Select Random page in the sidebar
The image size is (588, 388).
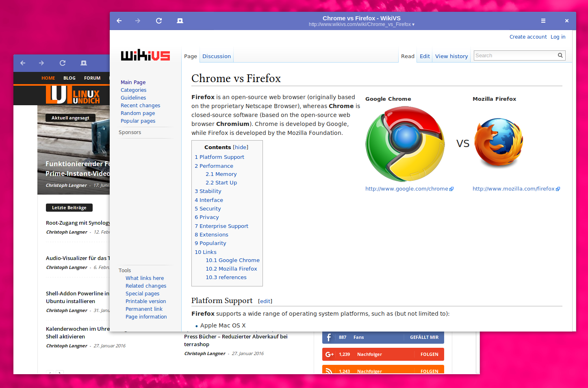tap(138, 113)
